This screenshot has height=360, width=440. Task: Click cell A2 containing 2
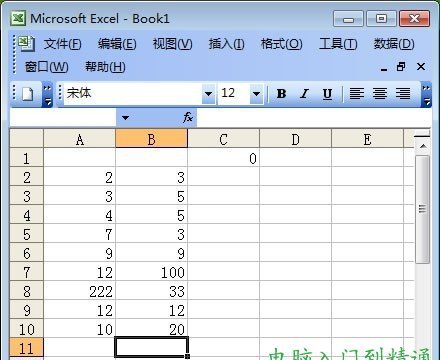80,177
